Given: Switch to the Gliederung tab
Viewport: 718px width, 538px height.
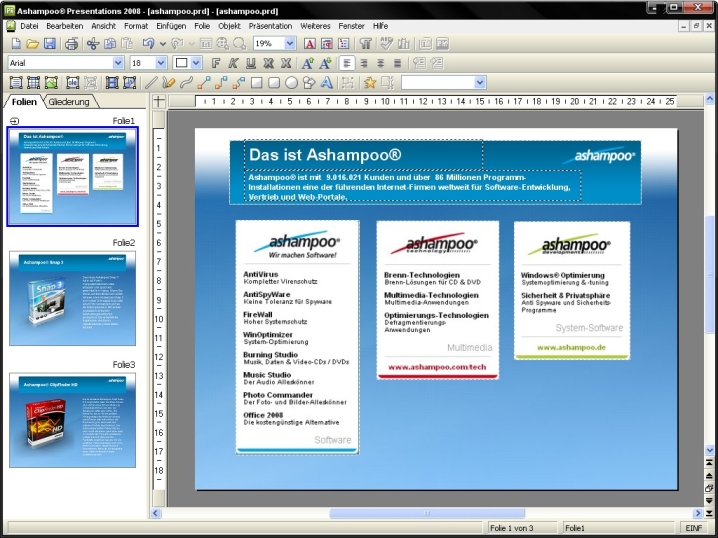Looking at the screenshot, I should [x=71, y=102].
